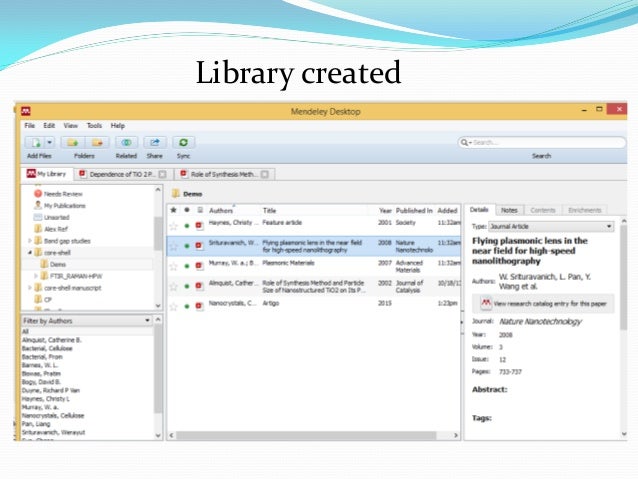This screenshot has width=638, height=479.
Task: Sort by Published In column header
Action: pos(414,210)
